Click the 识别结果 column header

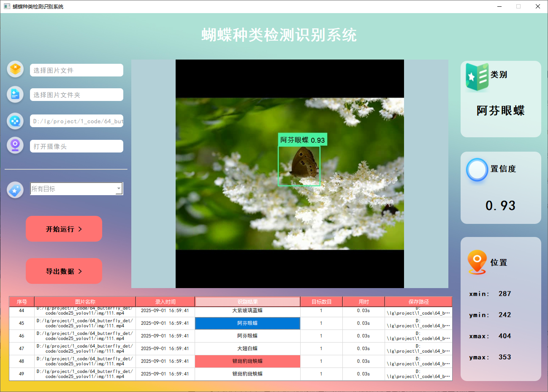(x=247, y=302)
